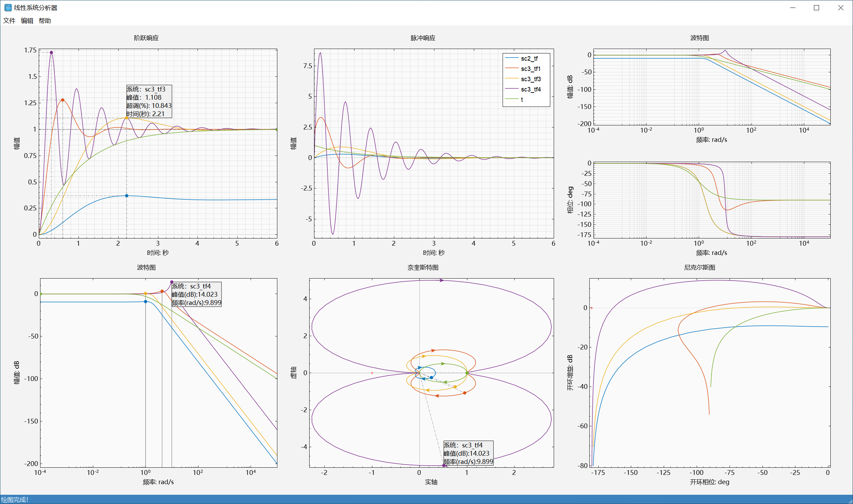Click the application icon in title bar
The width and height of the screenshot is (853, 504).
[8, 8]
